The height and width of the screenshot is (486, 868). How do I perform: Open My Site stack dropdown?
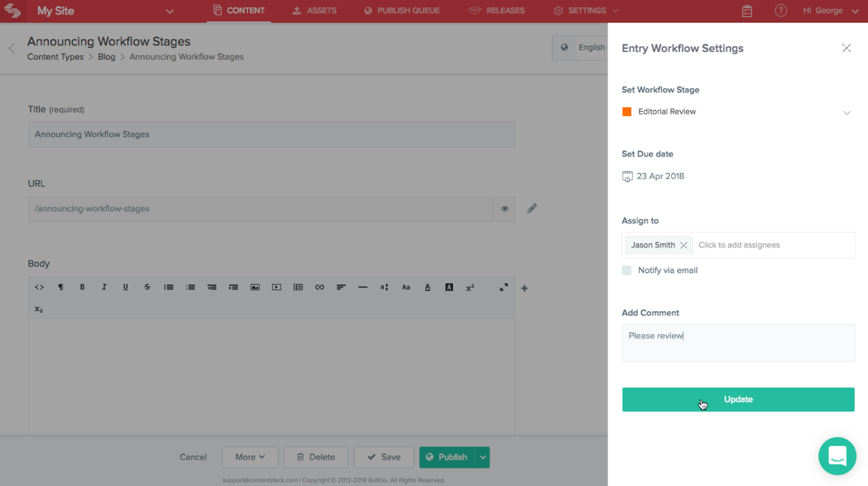(170, 12)
